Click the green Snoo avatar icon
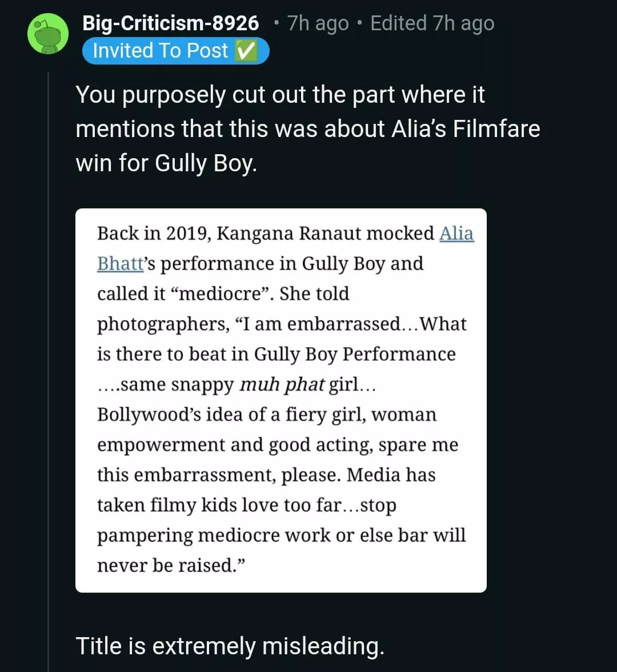The height and width of the screenshot is (672, 617). coord(48,34)
